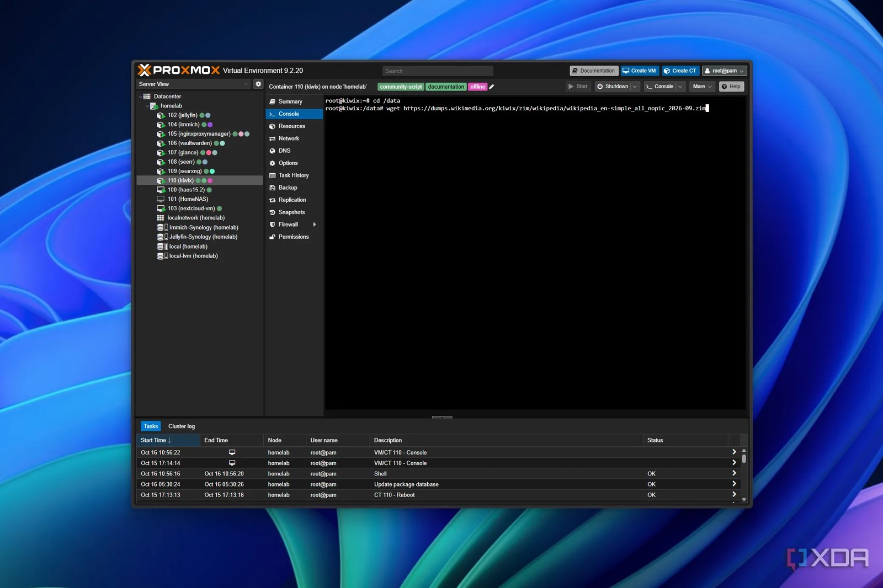
Task: Switch to the Tasks tab
Action: (151, 426)
